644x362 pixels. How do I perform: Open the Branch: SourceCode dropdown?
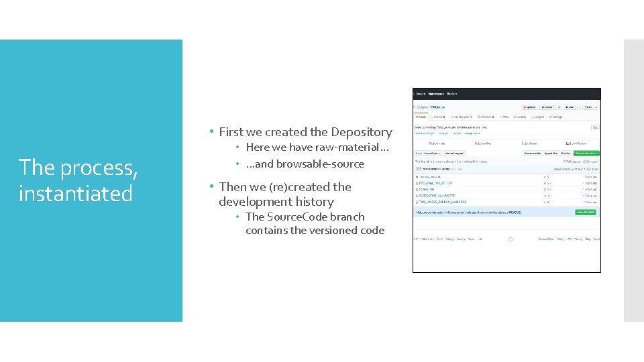pyautogui.click(x=427, y=154)
